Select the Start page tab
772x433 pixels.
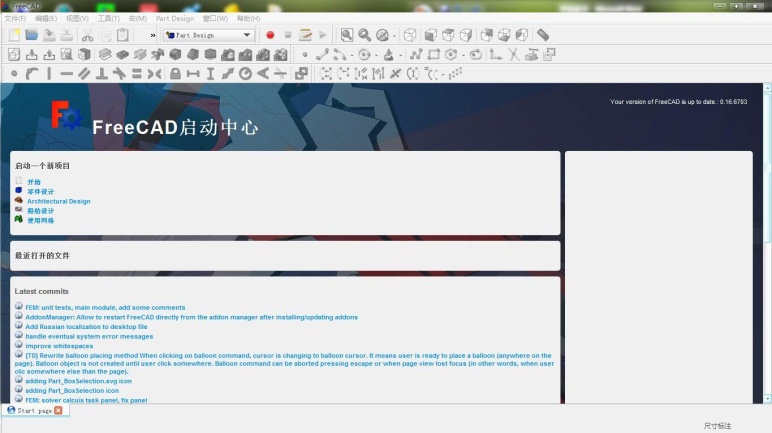tap(34, 410)
